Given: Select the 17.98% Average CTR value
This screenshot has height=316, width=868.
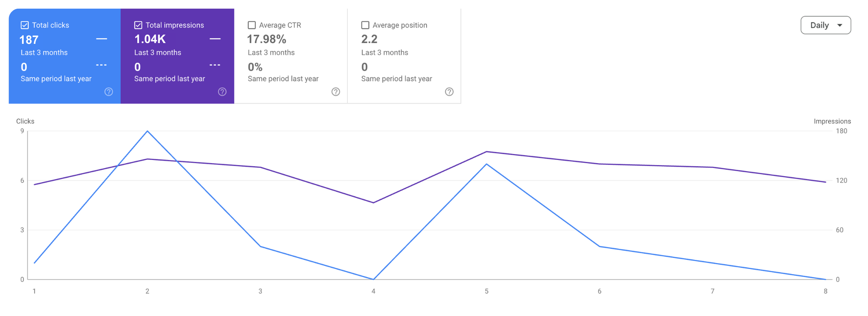Looking at the screenshot, I should pyautogui.click(x=267, y=39).
